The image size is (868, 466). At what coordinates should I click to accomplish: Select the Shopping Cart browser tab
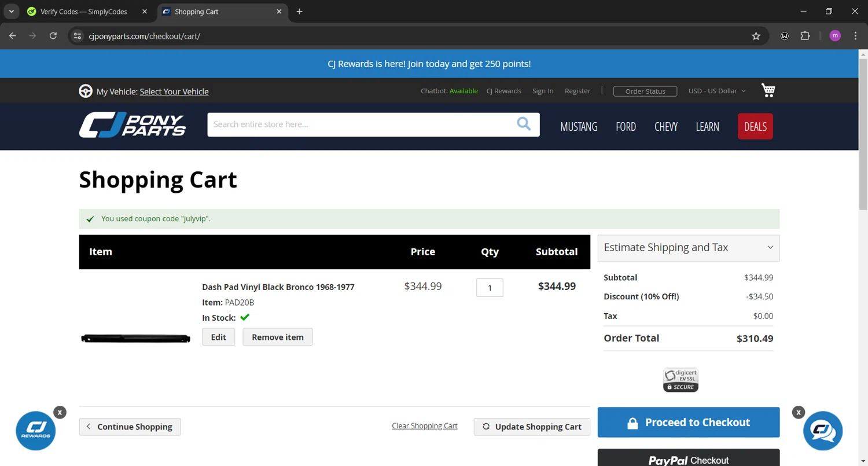click(222, 12)
